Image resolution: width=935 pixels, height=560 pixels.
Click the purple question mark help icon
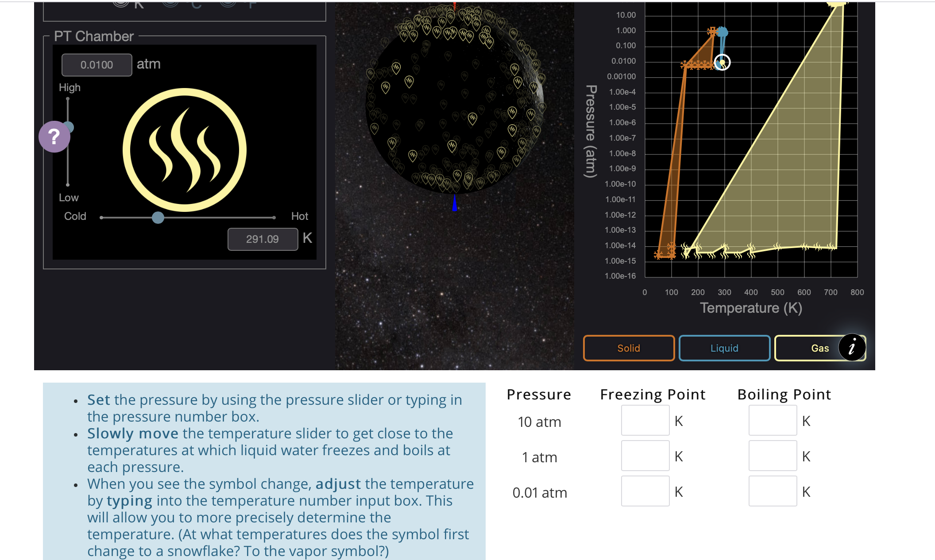(54, 137)
